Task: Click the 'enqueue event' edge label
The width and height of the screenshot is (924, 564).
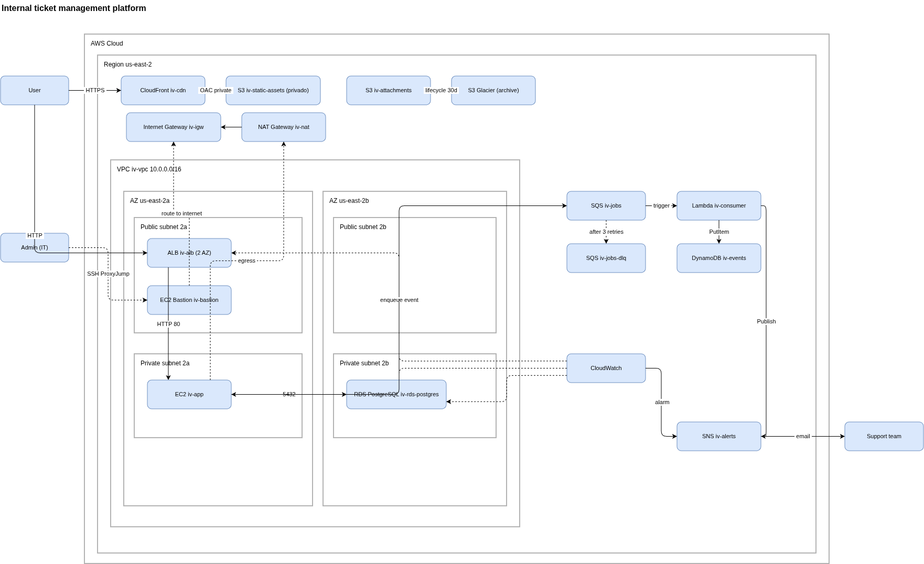Action: (399, 300)
